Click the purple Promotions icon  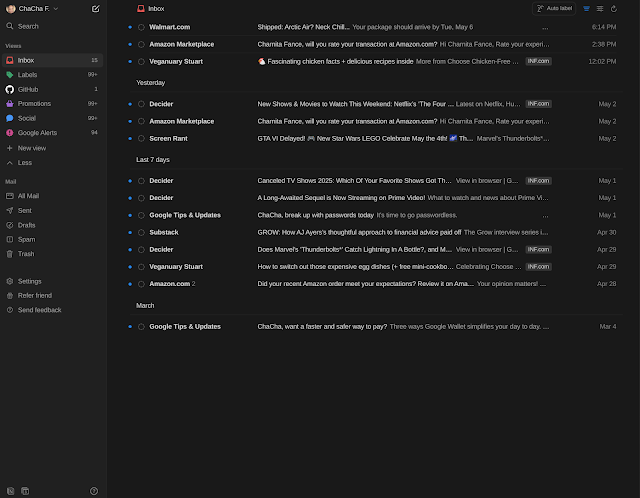coord(10,104)
